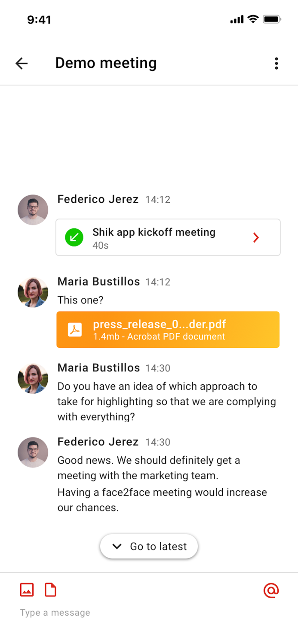Click the battery status indicator

pyautogui.click(x=271, y=19)
